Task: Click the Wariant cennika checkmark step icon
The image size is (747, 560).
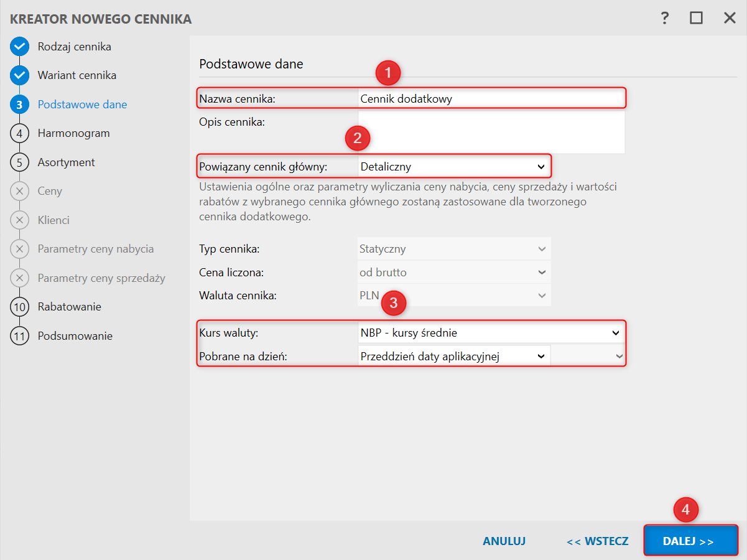Action: point(20,75)
